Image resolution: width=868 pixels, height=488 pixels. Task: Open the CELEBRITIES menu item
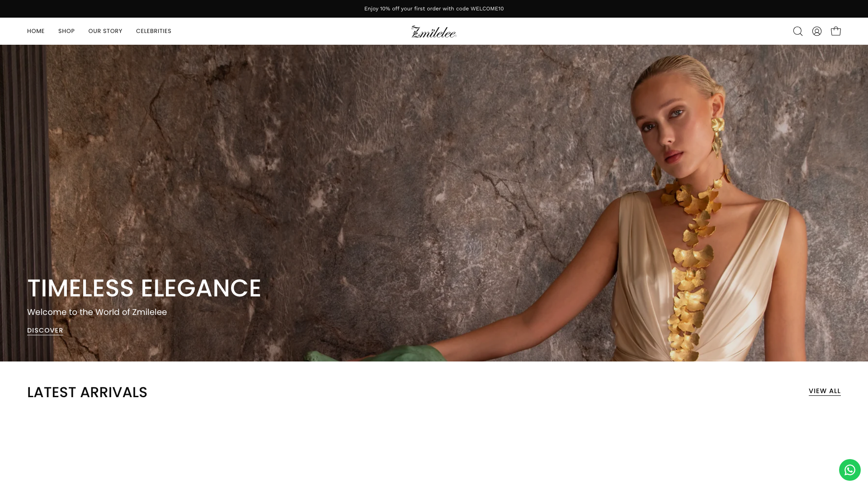pyautogui.click(x=154, y=31)
